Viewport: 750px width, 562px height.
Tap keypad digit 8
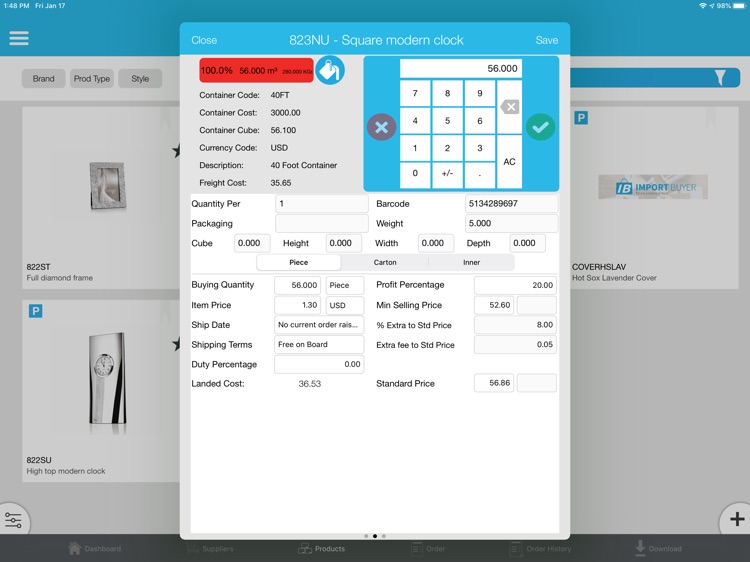[447, 93]
